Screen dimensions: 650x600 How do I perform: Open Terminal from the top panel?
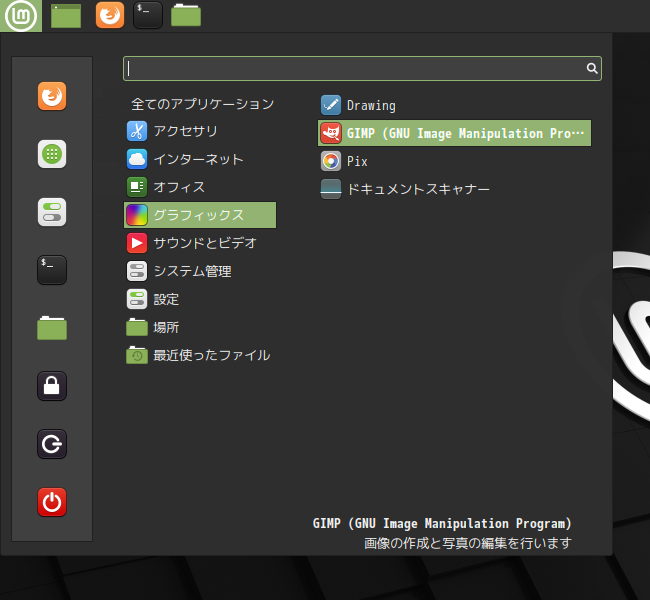tap(148, 15)
